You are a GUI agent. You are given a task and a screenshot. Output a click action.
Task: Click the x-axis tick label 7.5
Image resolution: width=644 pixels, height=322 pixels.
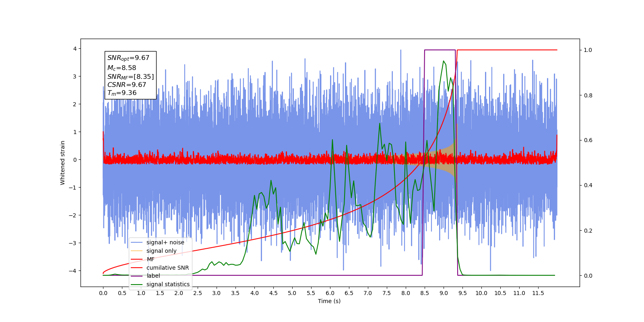pos(387,293)
